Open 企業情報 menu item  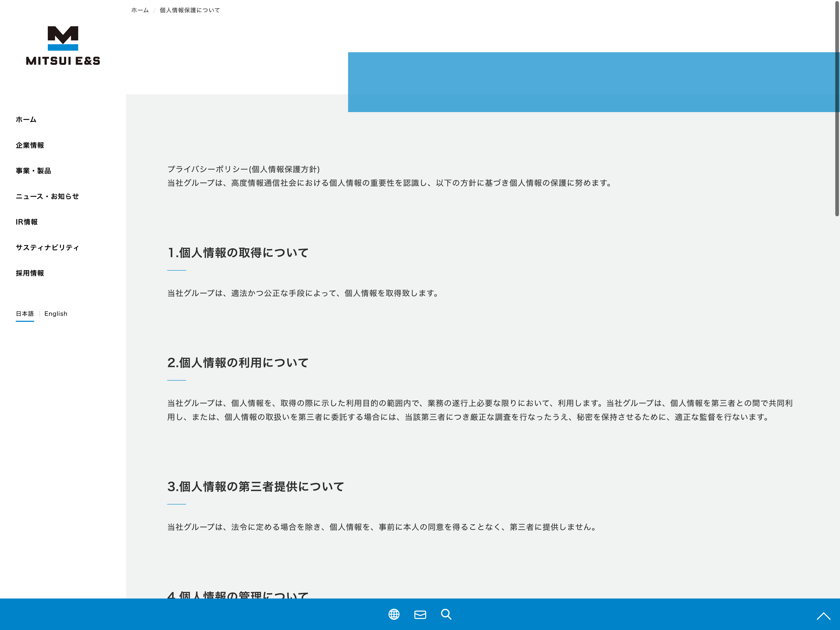coord(30,145)
